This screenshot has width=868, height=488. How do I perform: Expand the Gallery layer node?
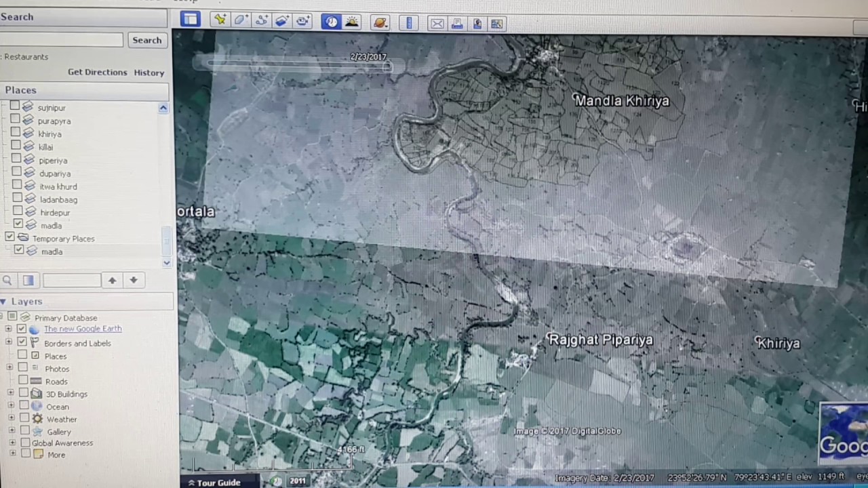[x=12, y=430]
